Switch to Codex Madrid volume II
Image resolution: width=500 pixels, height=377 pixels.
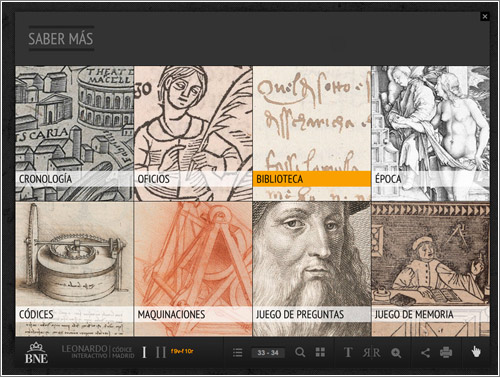tap(161, 352)
